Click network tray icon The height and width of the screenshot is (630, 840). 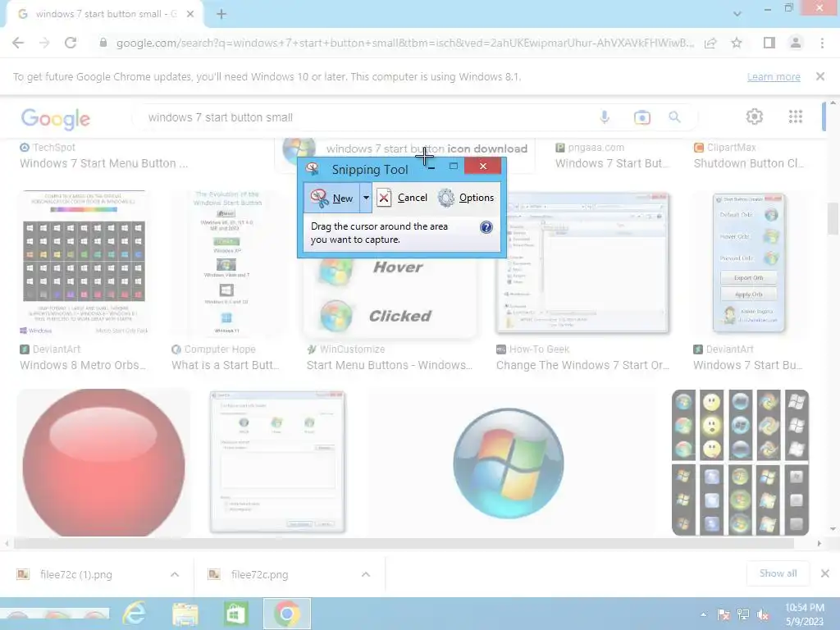tap(743, 614)
